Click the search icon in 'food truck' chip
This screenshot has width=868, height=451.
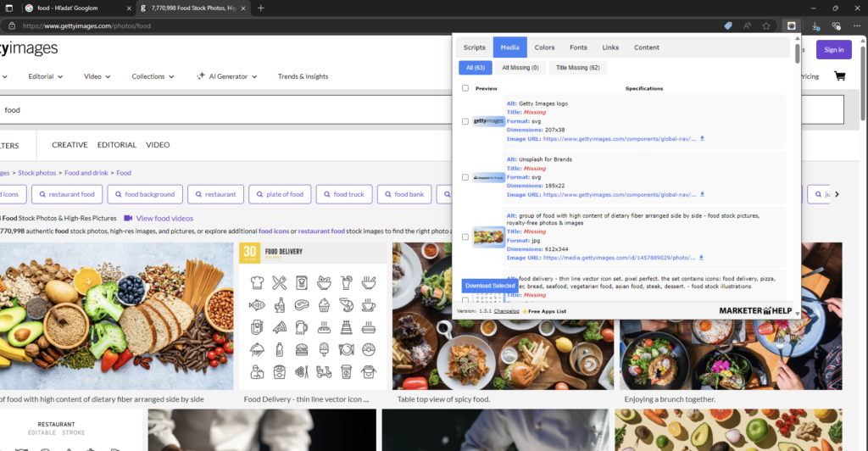pyautogui.click(x=326, y=194)
